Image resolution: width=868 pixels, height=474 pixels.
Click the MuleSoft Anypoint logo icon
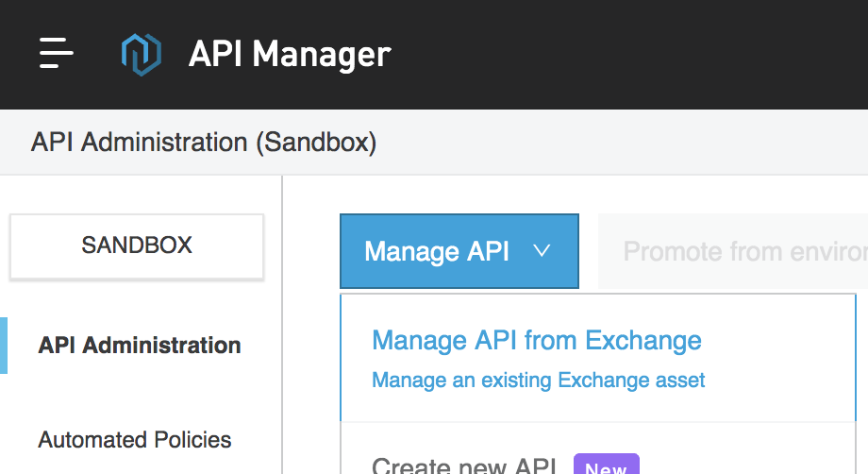[142, 54]
